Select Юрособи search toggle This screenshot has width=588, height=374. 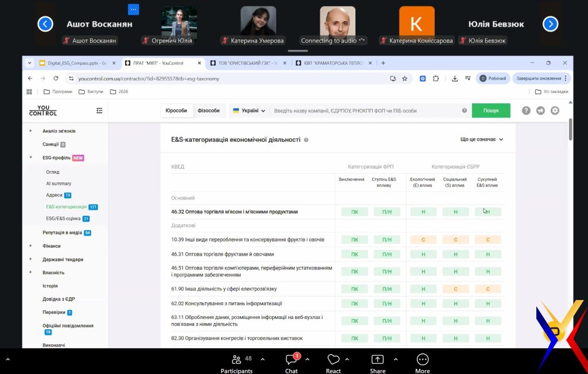(176, 111)
